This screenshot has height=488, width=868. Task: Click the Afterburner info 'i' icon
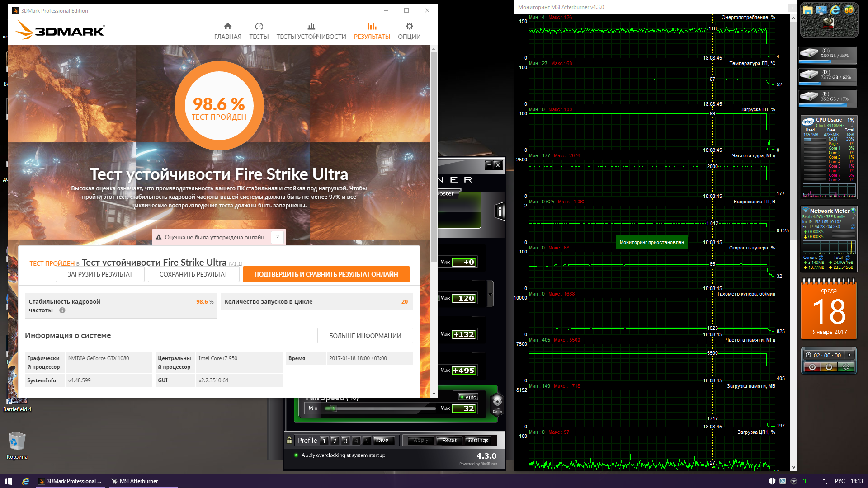(x=499, y=211)
